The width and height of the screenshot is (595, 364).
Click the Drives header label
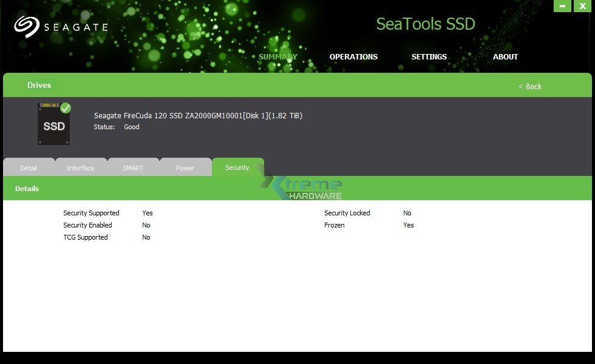point(39,85)
